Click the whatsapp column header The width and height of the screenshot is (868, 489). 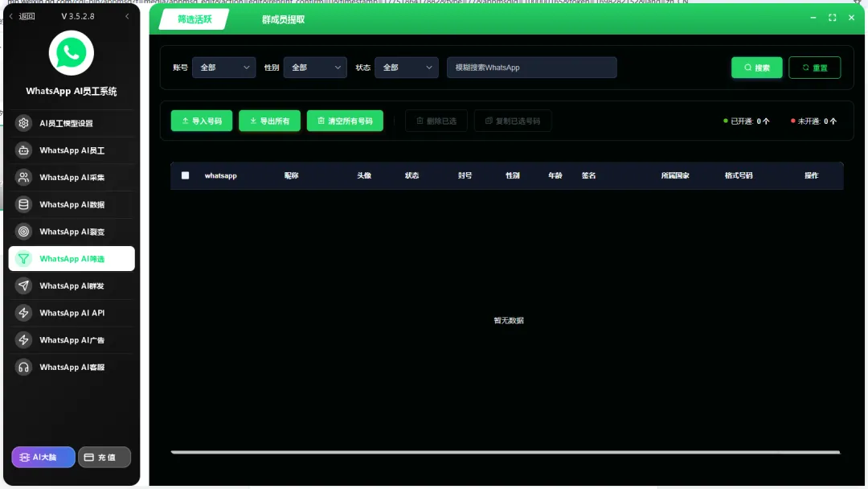[x=221, y=175]
